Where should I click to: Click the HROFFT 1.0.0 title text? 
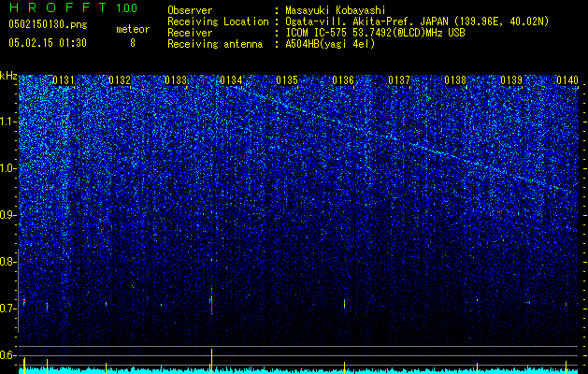(73, 7)
